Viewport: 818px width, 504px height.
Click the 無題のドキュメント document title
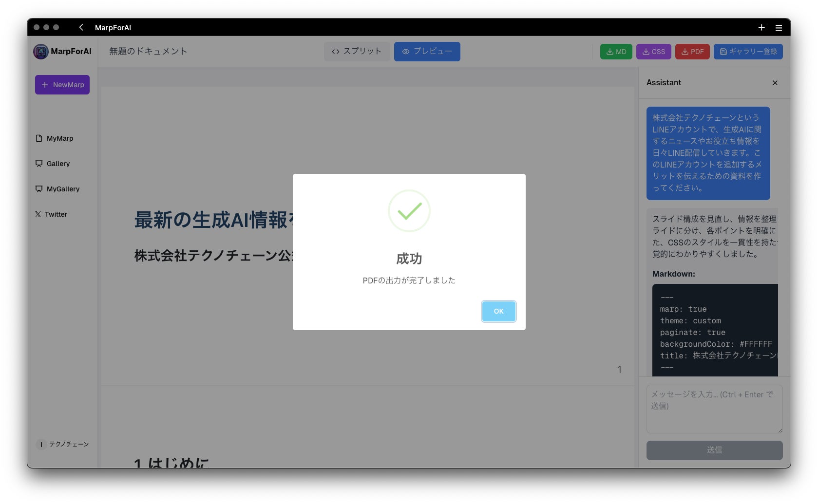pos(148,51)
